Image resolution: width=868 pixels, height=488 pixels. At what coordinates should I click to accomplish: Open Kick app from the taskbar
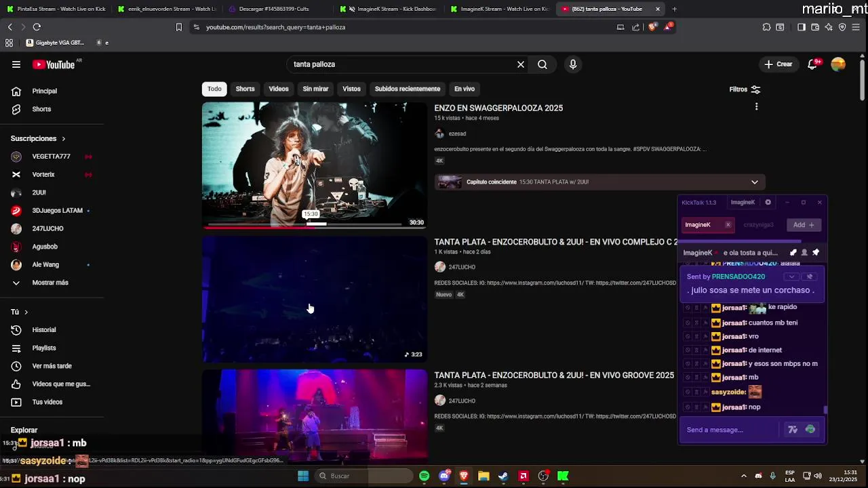pos(563,476)
